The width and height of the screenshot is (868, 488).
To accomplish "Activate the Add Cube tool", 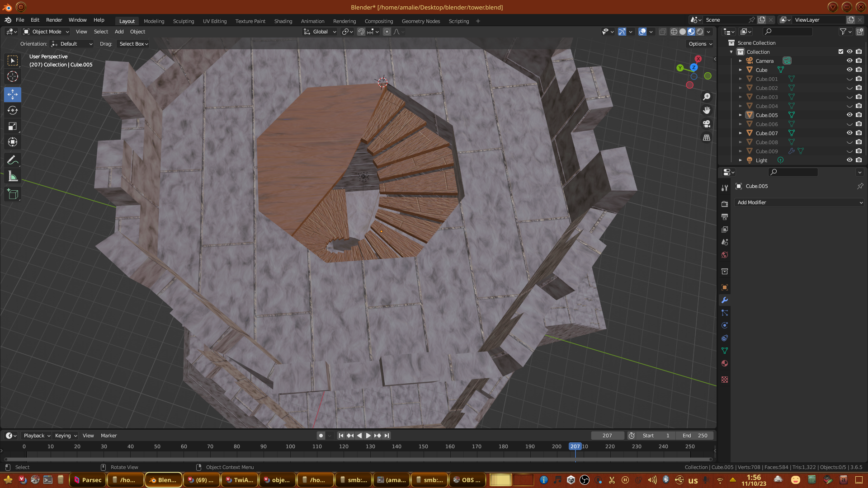I will tap(13, 195).
